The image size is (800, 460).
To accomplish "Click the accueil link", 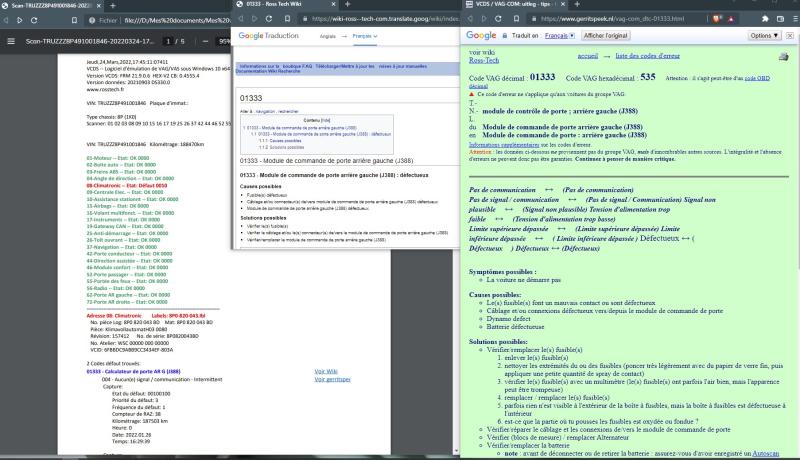I will (x=588, y=56).
